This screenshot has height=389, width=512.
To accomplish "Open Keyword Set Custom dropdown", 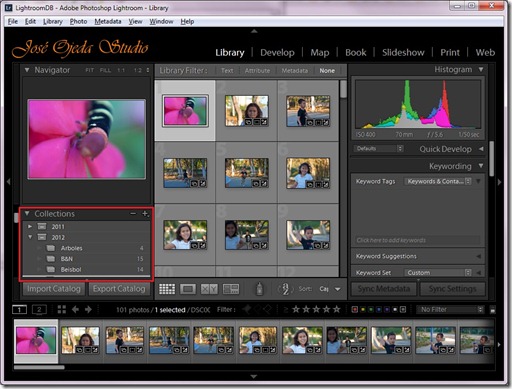I will click(x=438, y=273).
